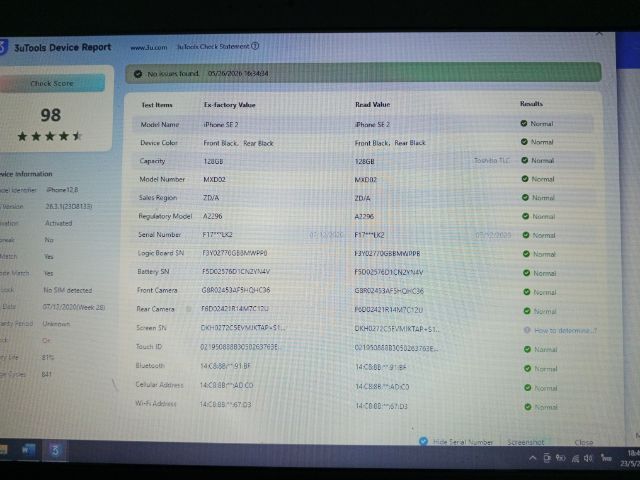Click the network icon in system tray

click(x=575, y=459)
